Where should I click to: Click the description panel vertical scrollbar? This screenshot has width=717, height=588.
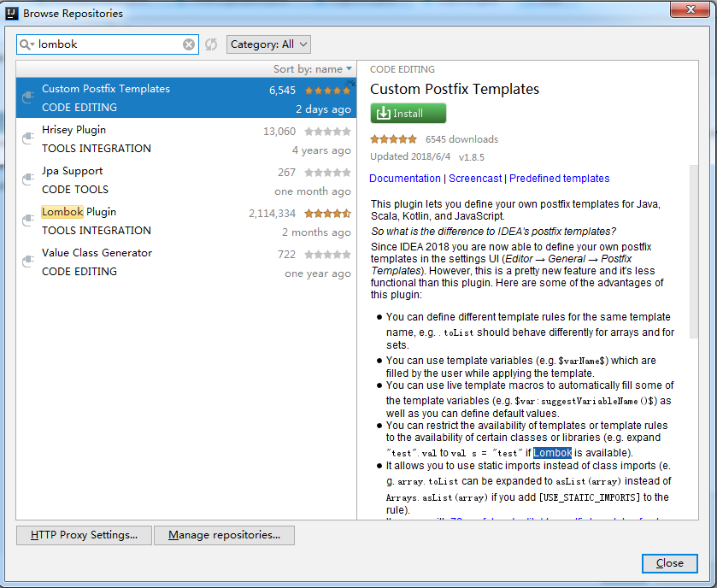pyautogui.click(x=694, y=251)
